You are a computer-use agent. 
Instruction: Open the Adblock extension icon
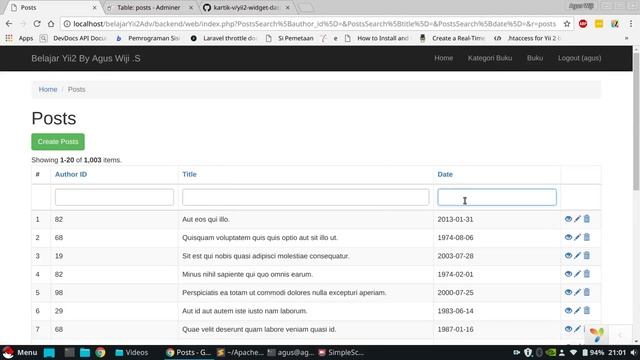583,24
